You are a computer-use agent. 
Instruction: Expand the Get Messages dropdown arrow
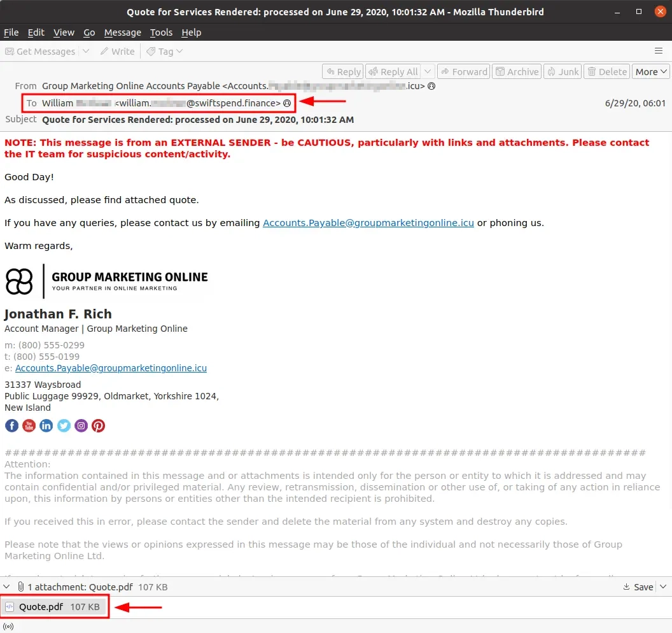click(86, 52)
